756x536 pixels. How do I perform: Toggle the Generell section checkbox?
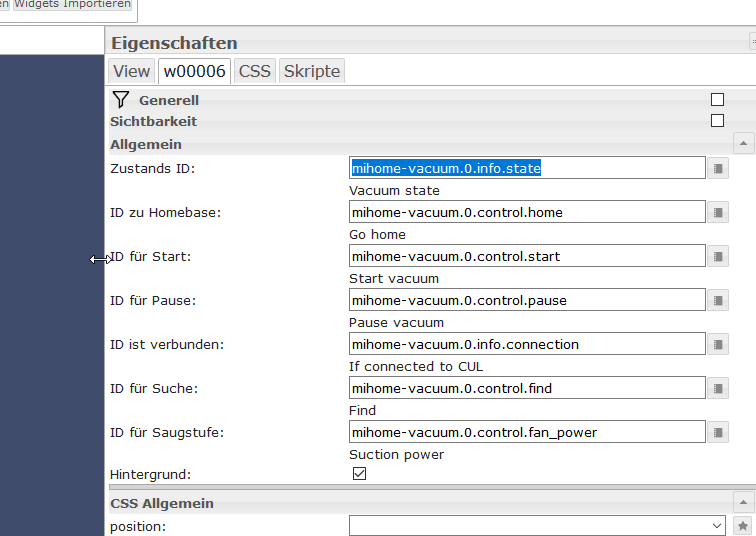tap(717, 99)
